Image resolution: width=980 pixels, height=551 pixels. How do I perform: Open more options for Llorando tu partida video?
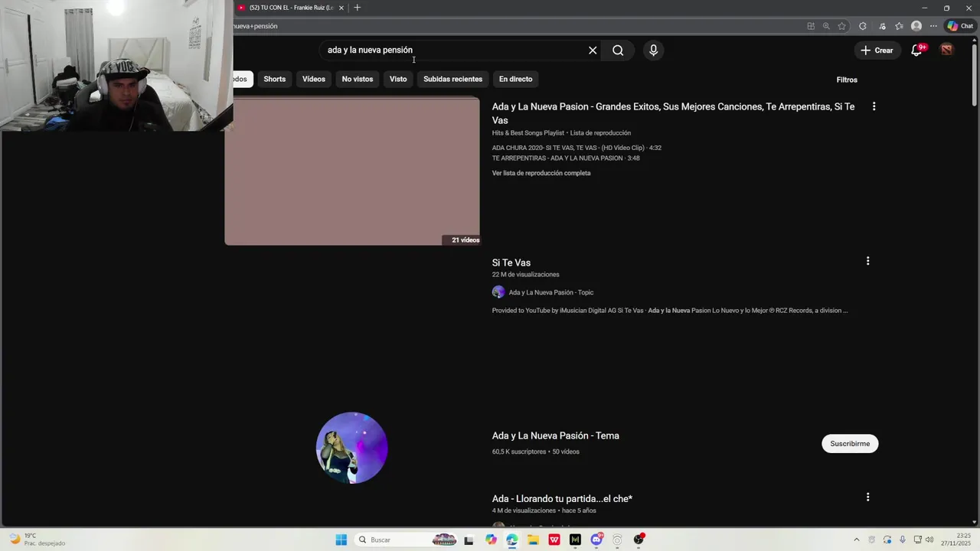(x=867, y=497)
